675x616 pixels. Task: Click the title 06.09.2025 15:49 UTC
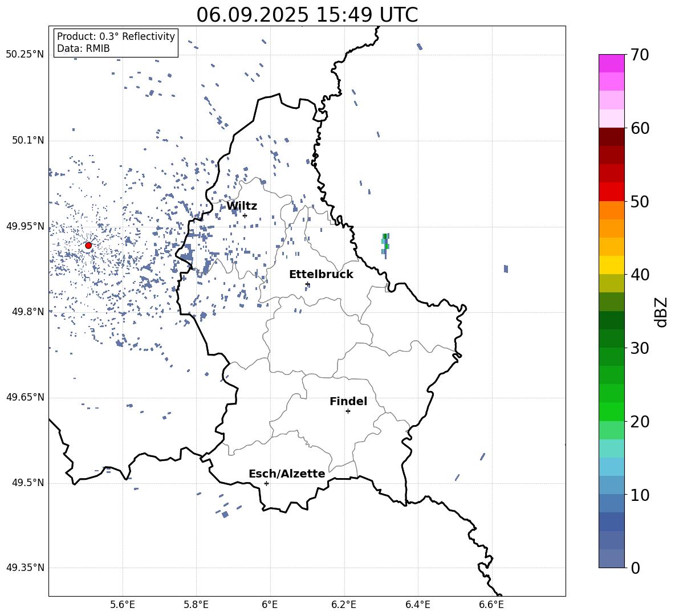[x=307, y=15]
